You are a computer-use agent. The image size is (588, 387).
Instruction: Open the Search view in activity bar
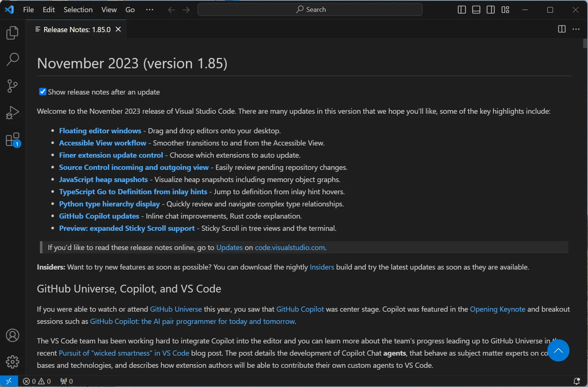pos(13,59)
